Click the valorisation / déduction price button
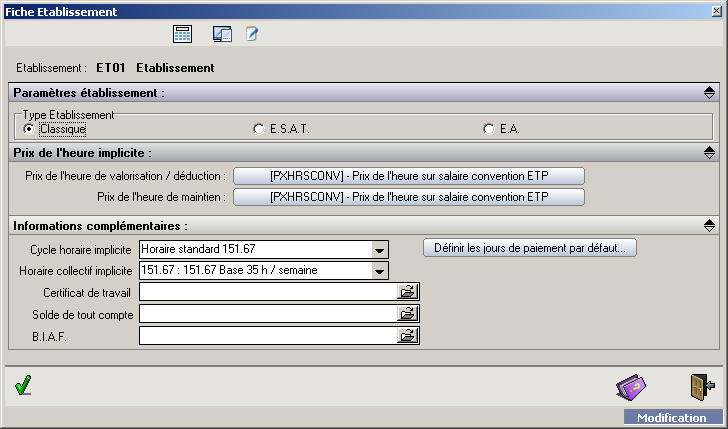This screenshot has height=429, width=728. click(408, 176)
